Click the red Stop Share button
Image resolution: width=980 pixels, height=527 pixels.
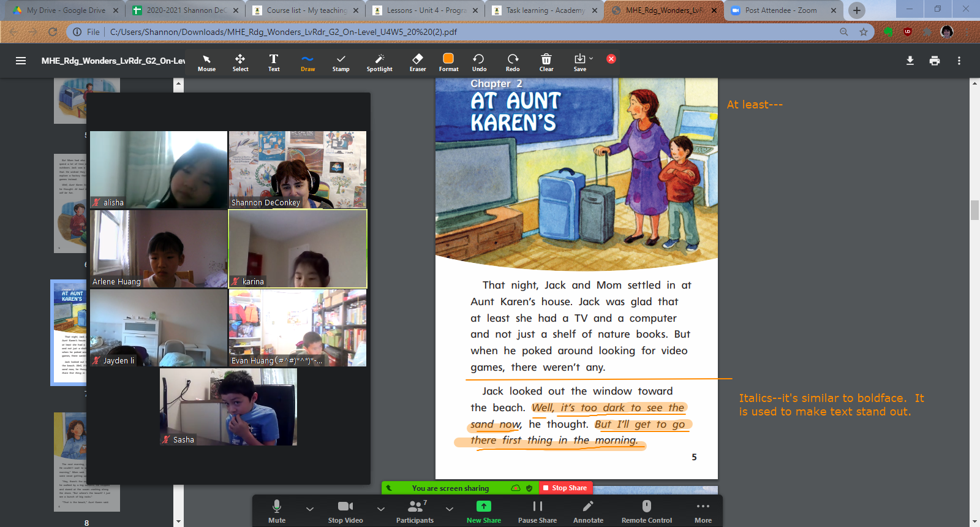click(x=565, y=488)
